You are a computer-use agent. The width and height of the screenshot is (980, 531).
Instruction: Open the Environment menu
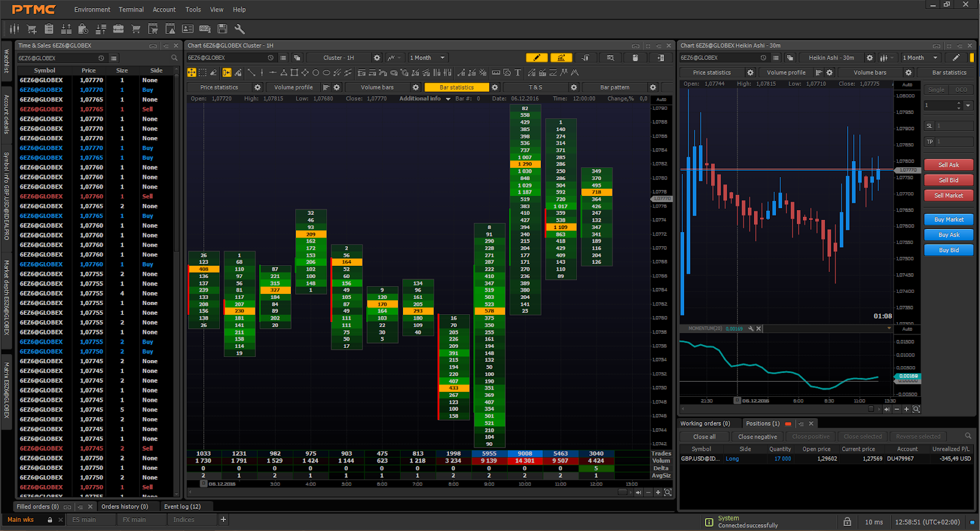(92, 9)
